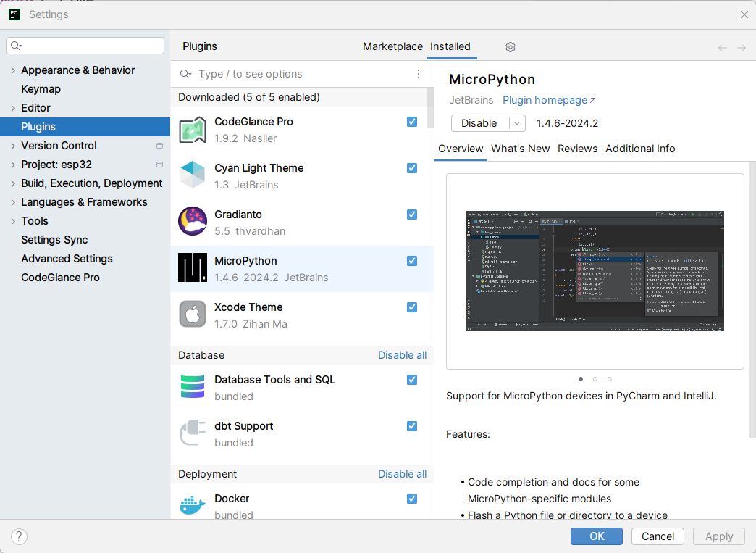This screenshot has width=756, height=553.
Task: Navigate forward with the right arrow
Action: tap(742, 47)
